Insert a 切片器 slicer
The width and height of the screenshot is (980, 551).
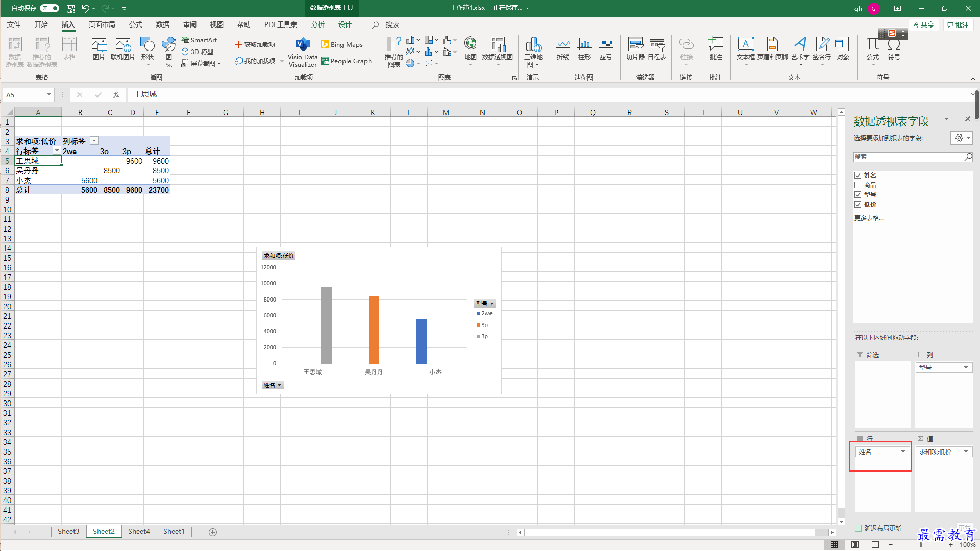click(635, 49)
